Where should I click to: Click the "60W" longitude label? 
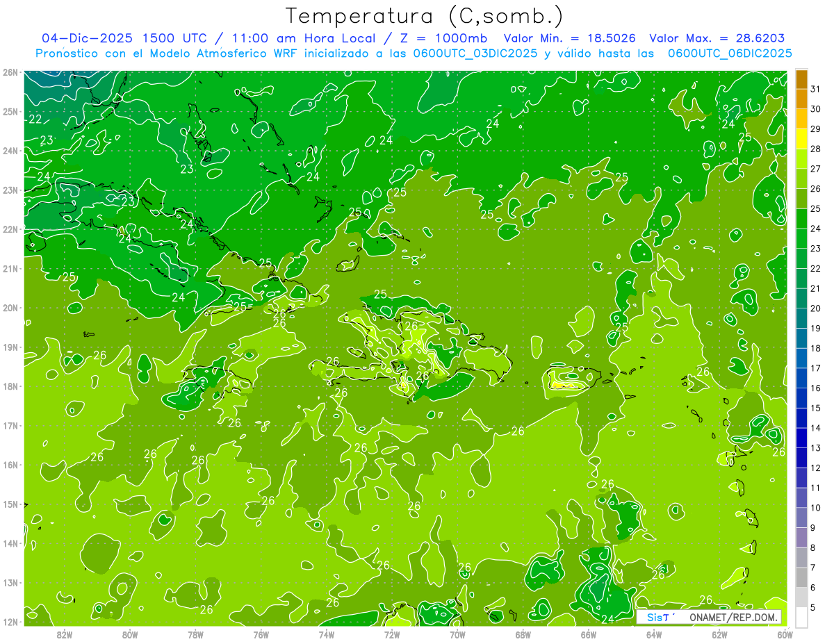(x=785, y=634)
